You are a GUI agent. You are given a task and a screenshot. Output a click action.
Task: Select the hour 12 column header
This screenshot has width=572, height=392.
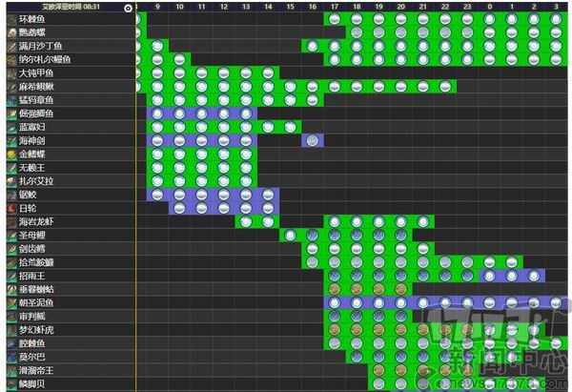tap(223, 7)
